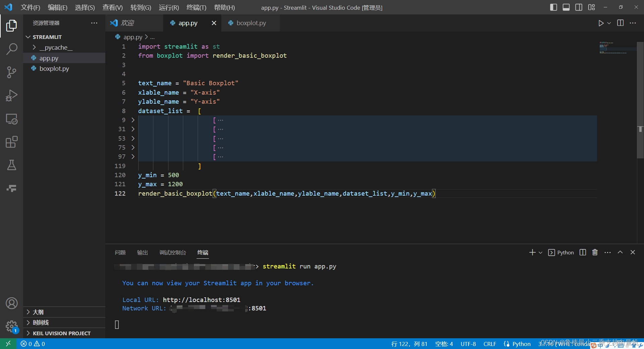Change indentation via 空格: 4
The width and height of the screenshot is (644, 349).
[444, 344]
